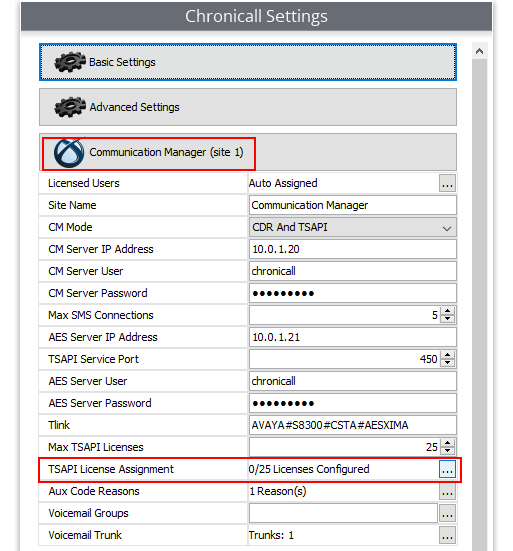Increase Max TSAPI Licenses value
The image size is (513, 551).
tap(447, 443)
